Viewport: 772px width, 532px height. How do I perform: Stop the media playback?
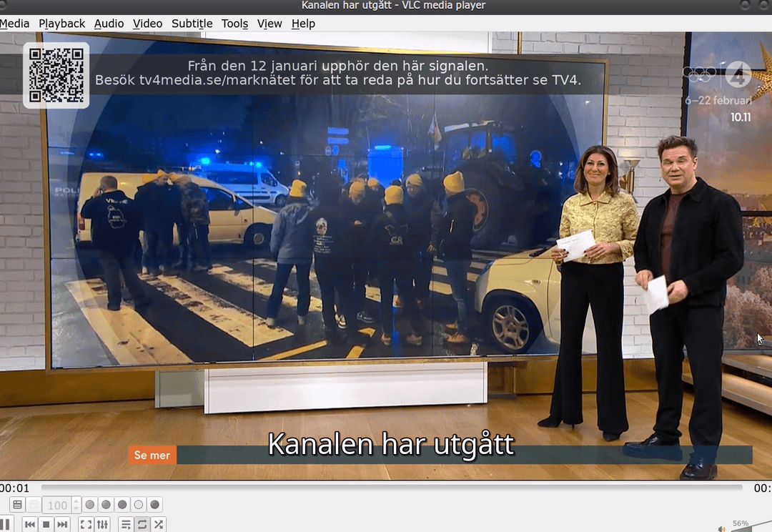point(46,524)
